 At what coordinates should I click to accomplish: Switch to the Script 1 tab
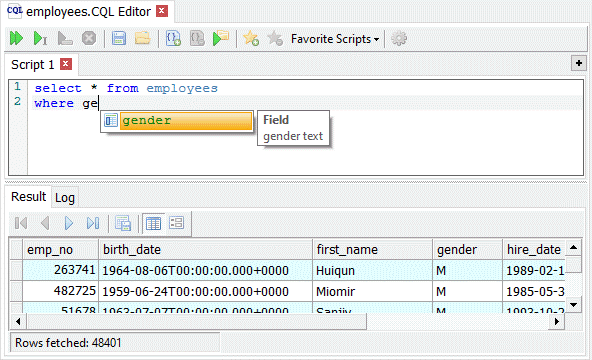(32, 65)
